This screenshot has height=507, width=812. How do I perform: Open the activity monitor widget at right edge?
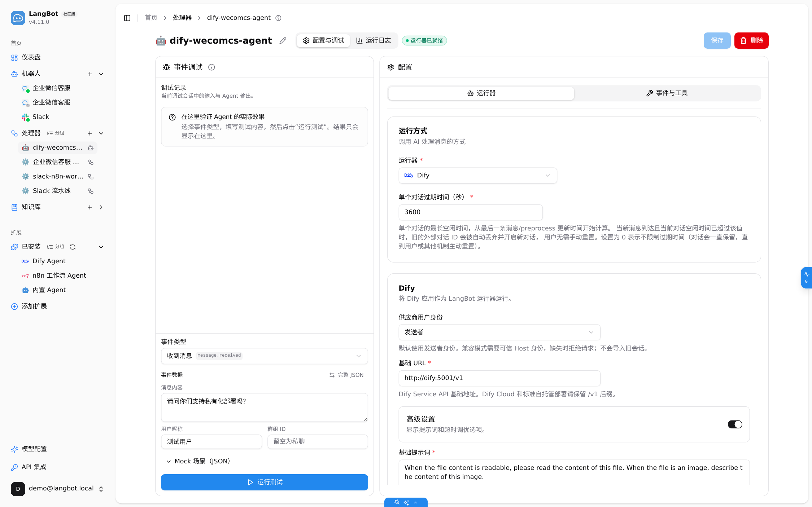click(807, 277)
